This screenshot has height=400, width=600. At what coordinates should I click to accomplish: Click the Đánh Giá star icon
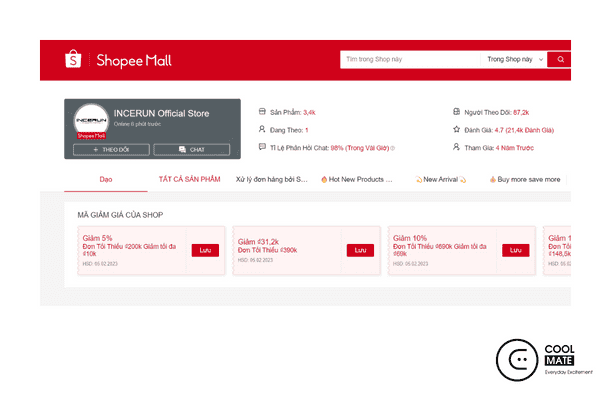click(456, 130)
